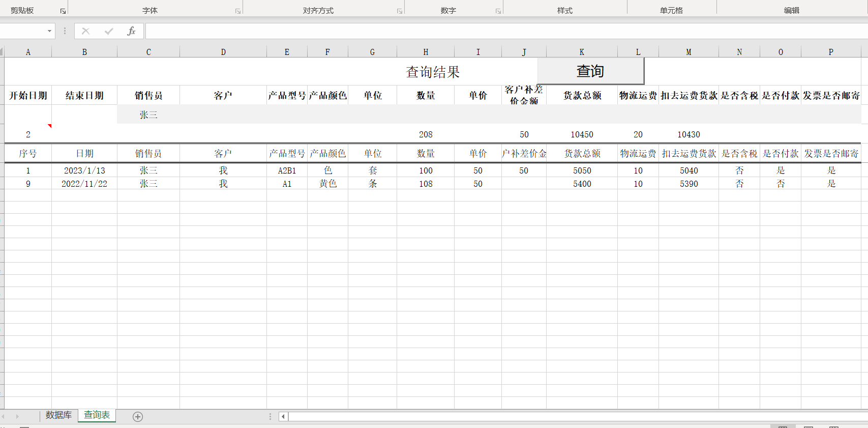Image resolution: width=868 pixels, height=428 pixels.
Task: Select the 结束日期 header cell
Action: click(x=84, y=95)
